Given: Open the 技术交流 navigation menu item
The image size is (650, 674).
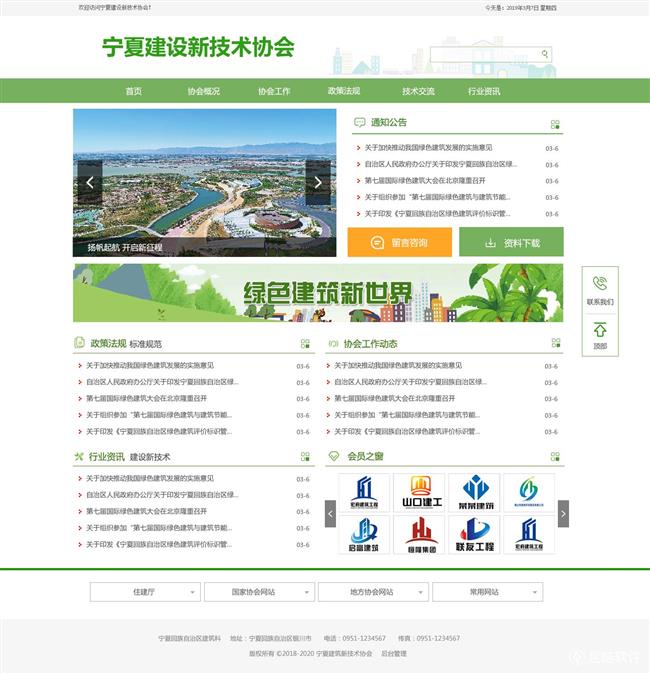Looking at the screenshot, I should (418, 91).
